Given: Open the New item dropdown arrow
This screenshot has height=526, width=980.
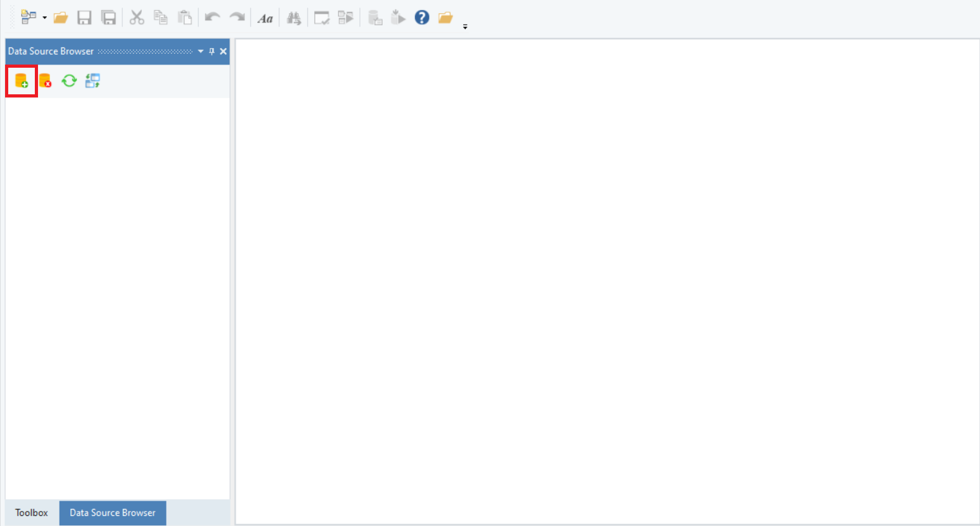Looking at the screenshot, I should coord(44,18).
